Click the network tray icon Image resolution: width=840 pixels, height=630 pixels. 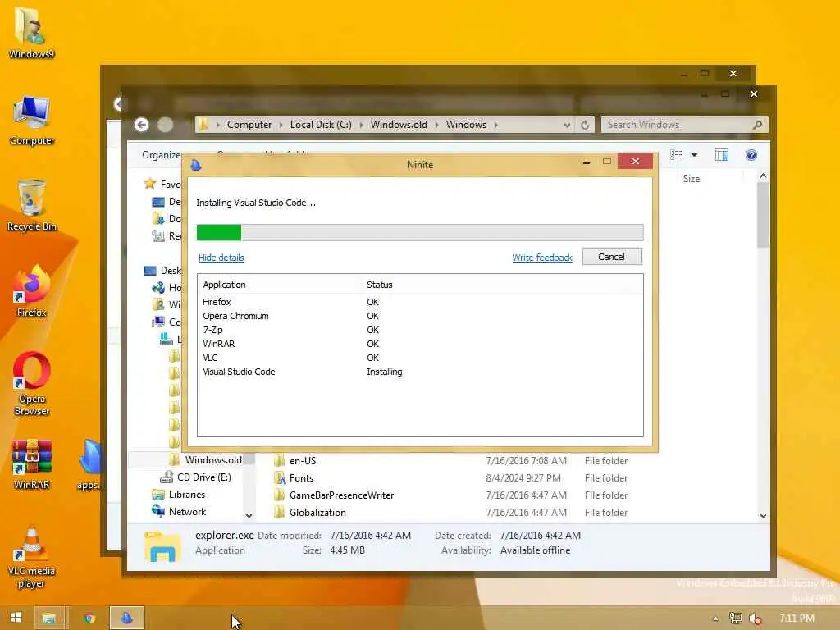(x=736, y=619)
